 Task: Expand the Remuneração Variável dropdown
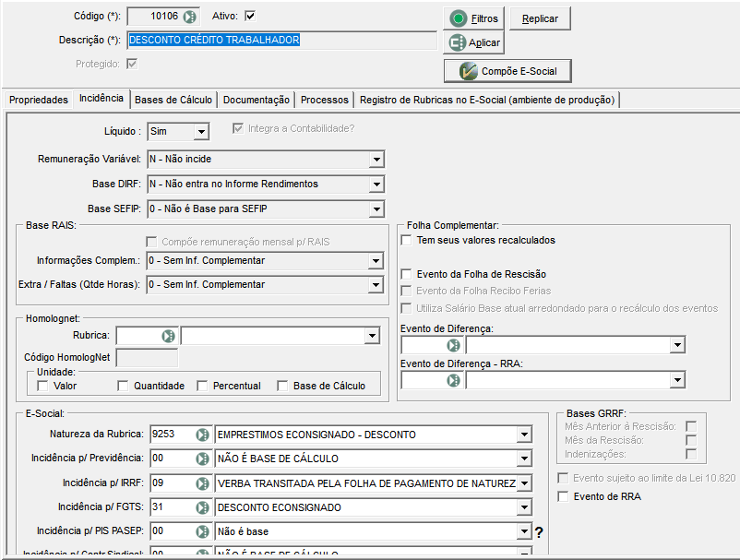(x=376, y=160)
